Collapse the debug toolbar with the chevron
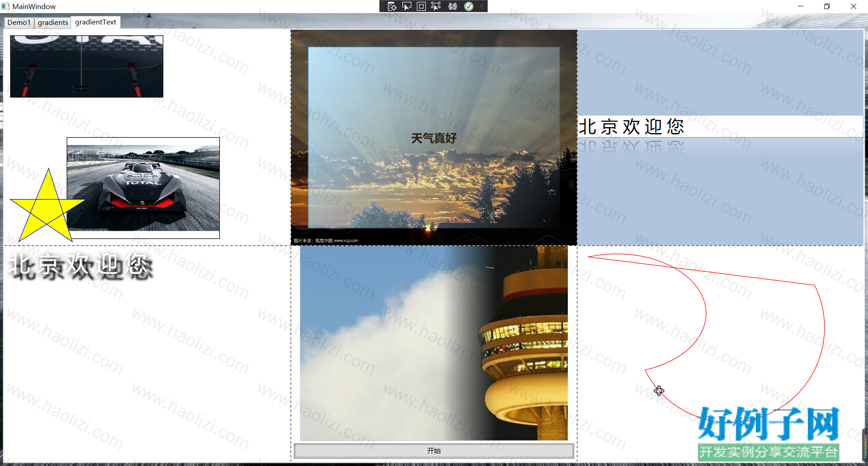This screenshot has width=868, height=466. click(482, 6)
